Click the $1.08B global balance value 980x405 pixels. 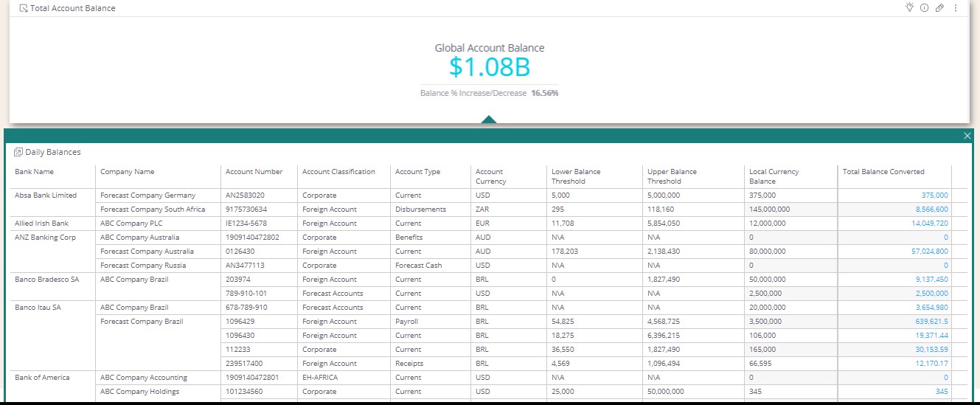(x=489, y=67)
